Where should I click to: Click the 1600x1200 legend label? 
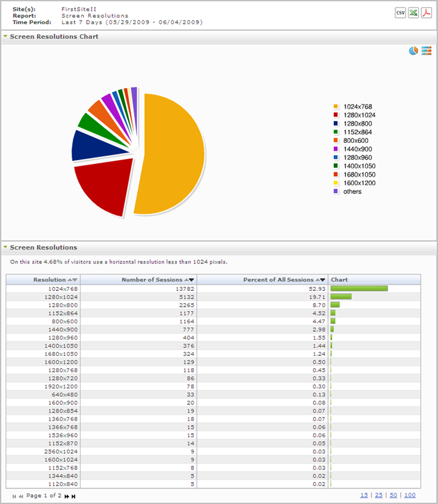coord(359,183)
